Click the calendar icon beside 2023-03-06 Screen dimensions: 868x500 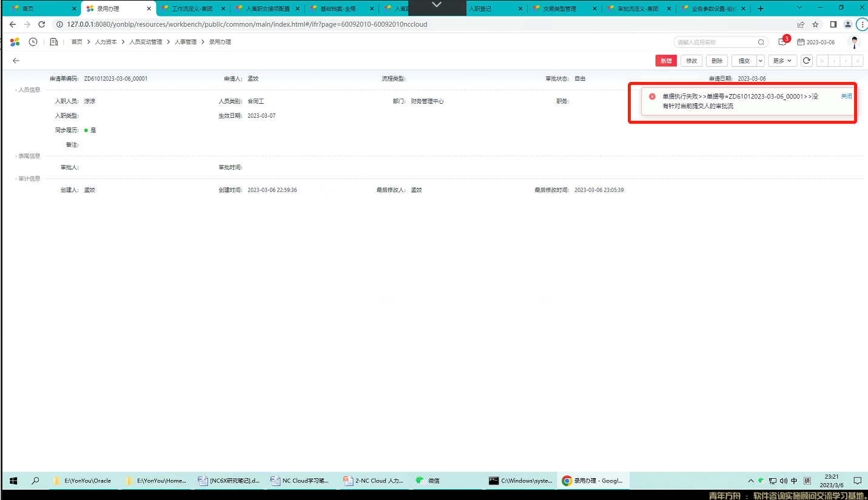coord(801,42)
